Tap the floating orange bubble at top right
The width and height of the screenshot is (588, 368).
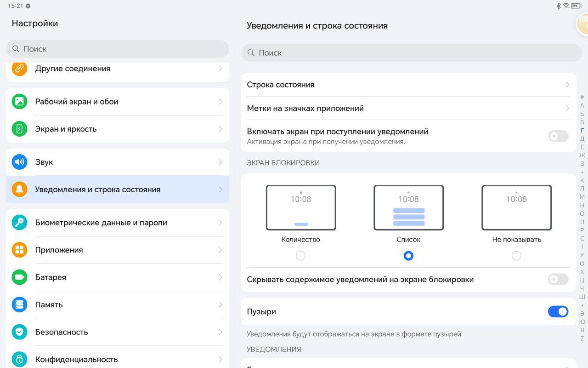click(582, 24)
